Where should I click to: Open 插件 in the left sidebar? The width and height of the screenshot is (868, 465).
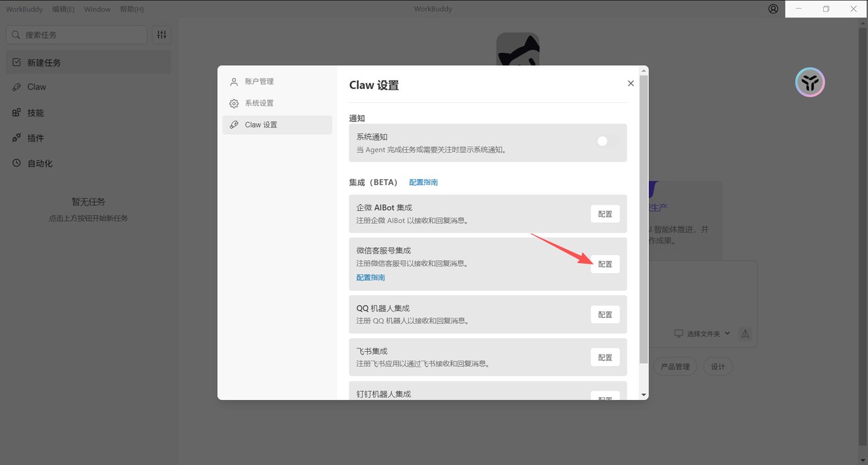coord(88,138)
